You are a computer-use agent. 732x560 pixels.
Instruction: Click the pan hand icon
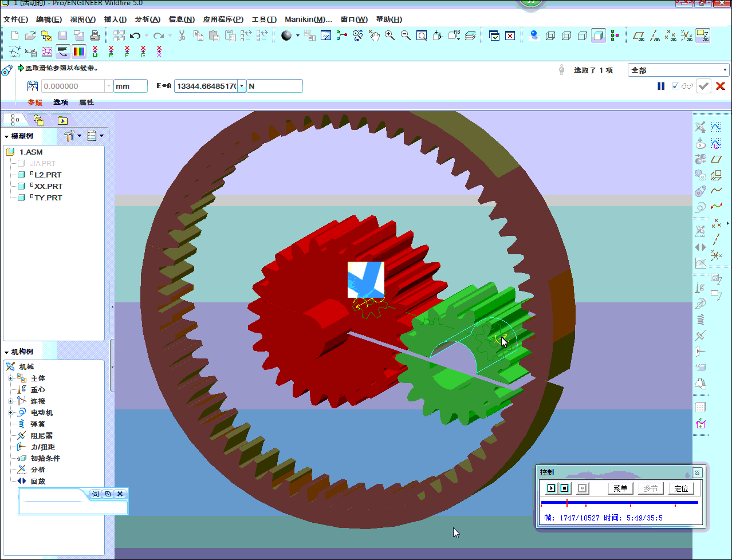[x=373, y=36]
